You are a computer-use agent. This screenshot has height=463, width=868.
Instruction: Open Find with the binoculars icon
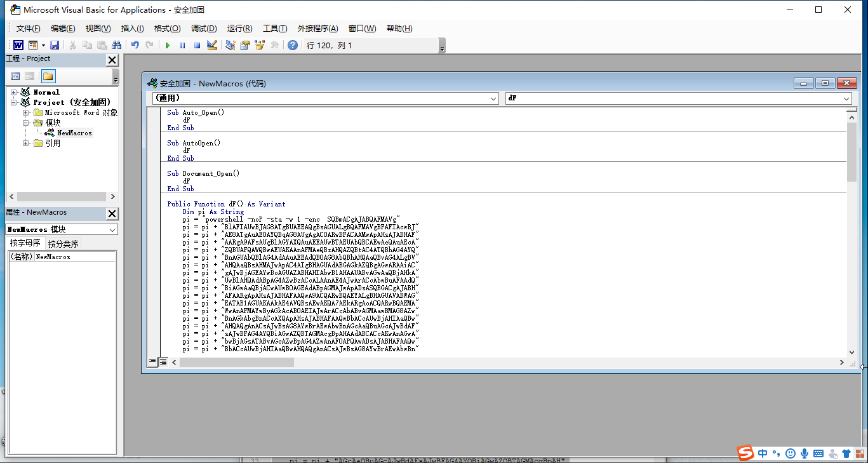point(116,45)
